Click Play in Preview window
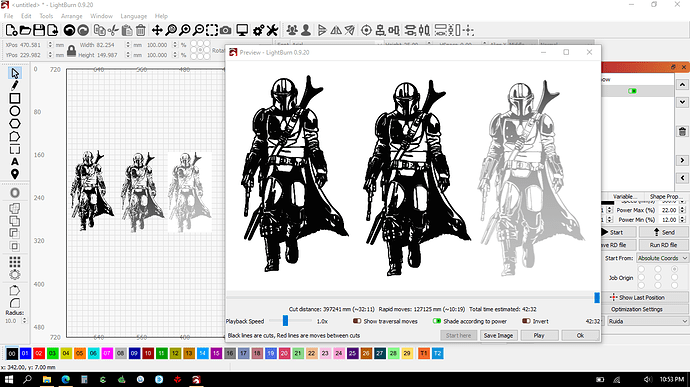This screenshot has width=690, height=387. pyautogui.click(x=539, y=335)
